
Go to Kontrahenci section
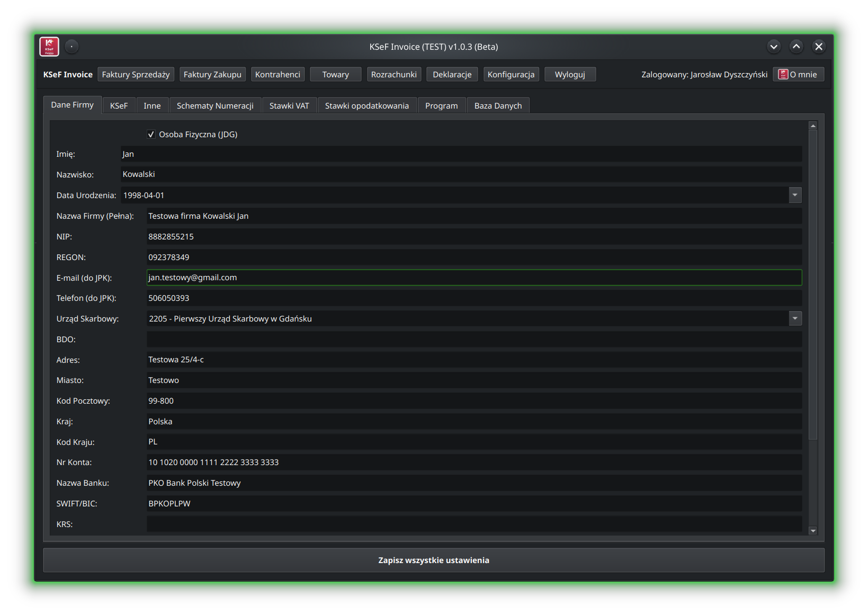[278, 75]
